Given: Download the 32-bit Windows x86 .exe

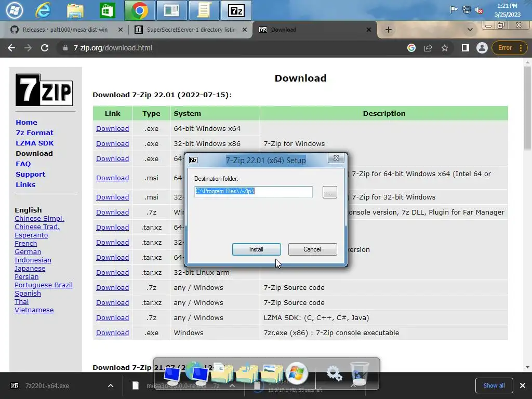Looking at the screenshot, I should click(x=112, y=143).
